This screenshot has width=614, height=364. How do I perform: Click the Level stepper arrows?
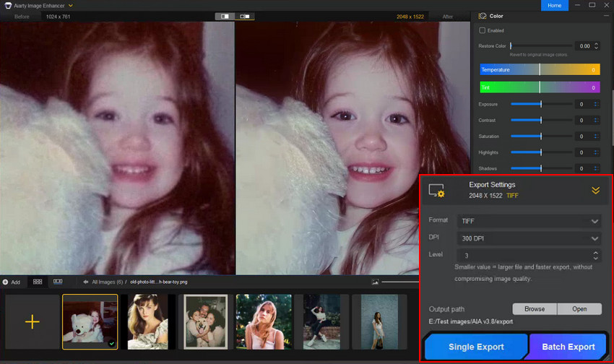[596, 256]
